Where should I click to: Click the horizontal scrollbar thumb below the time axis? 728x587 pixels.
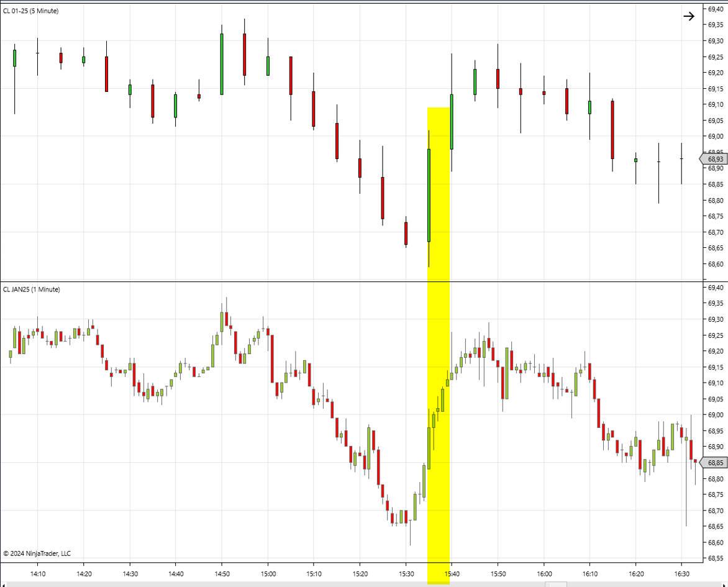click(x=556, y=585)
